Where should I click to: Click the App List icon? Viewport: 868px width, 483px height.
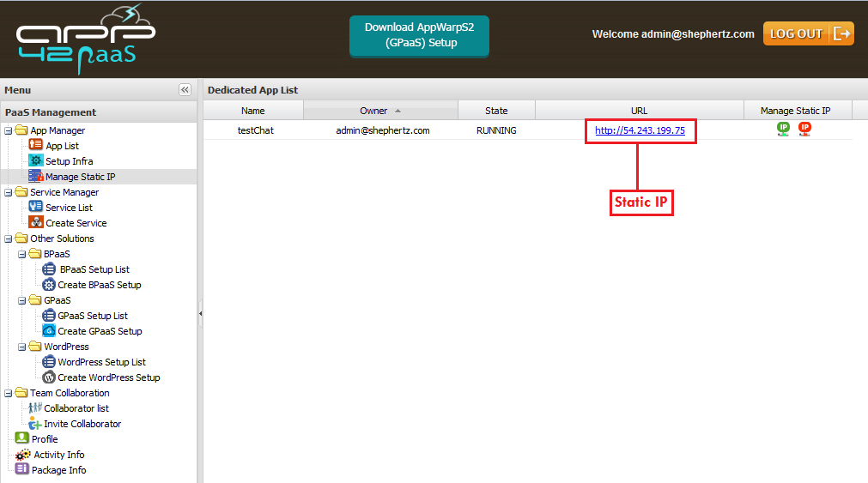click(35, 145)
